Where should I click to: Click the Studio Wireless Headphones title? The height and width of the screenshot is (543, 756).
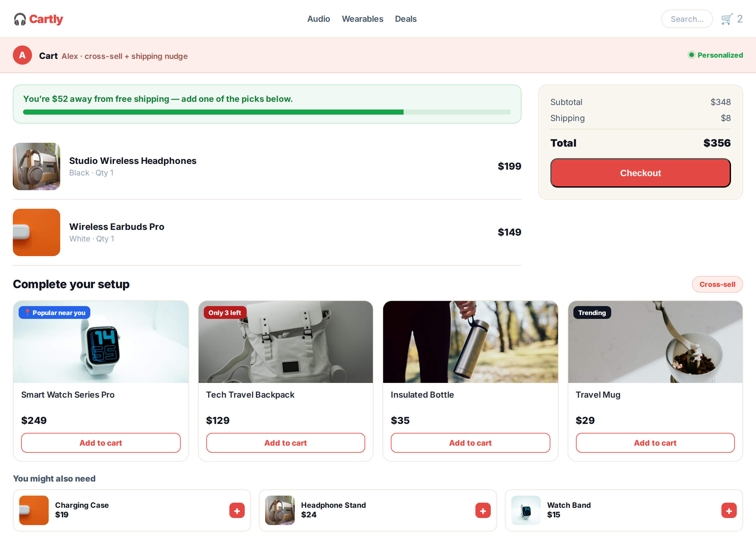(x=133, y=161)
